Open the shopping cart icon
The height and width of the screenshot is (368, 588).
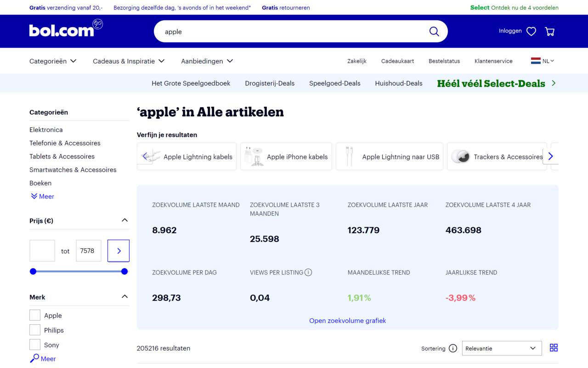click(x=550, y=31)
